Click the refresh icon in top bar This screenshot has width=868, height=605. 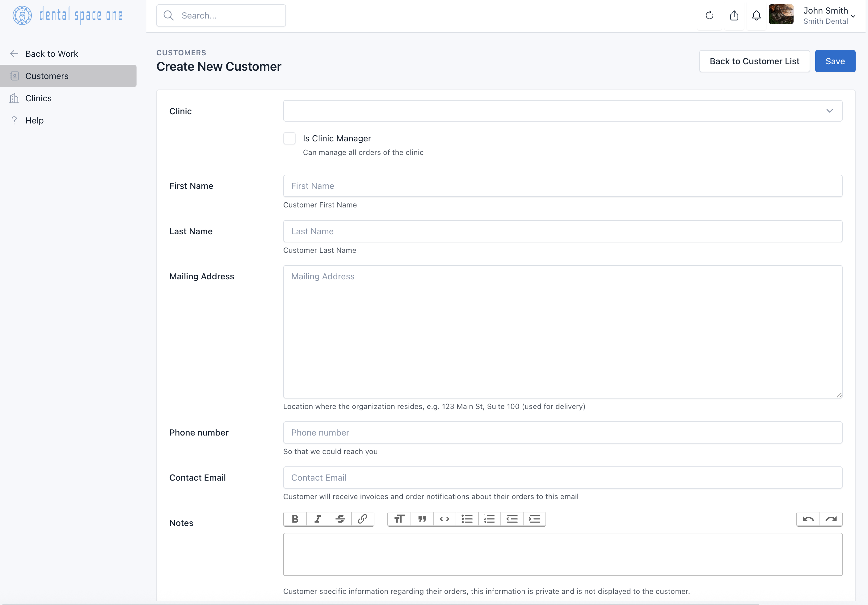(709, 15)
